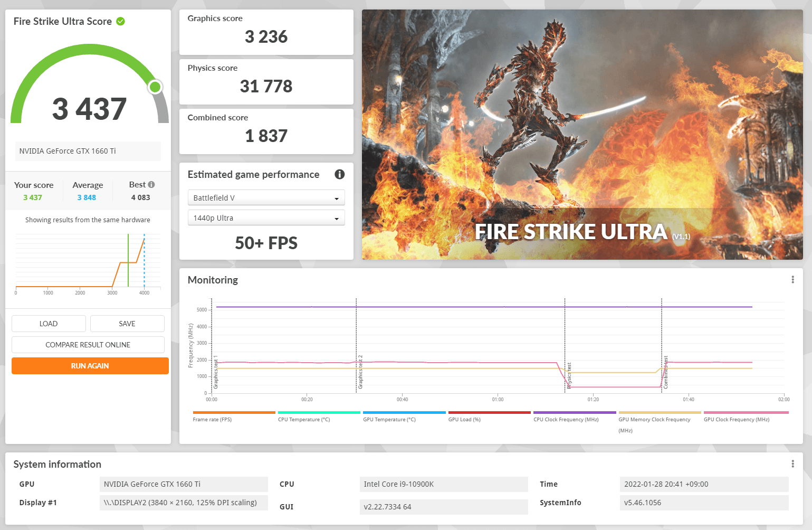Screen dimensions: 812x530
Task: Toggle GPU Memory Clock Frequency legend swatch
Action: tap(660, 412)
